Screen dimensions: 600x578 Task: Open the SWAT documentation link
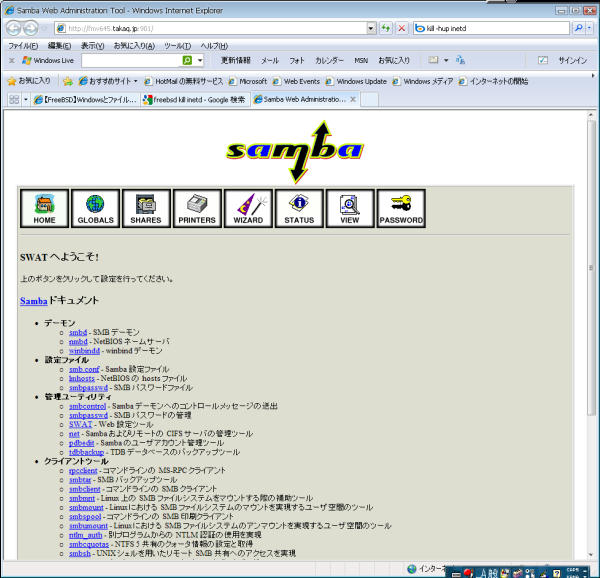pyautogui.click(x=81, y=424)
